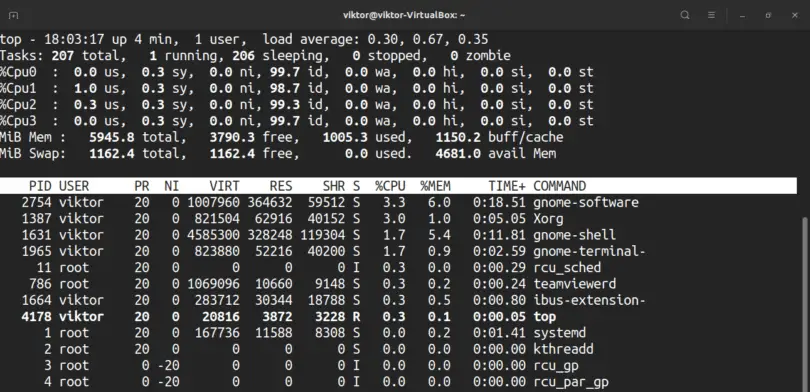Image resolution: width=810 pixels, height=392 pixels.
Task: Maximize the terminal window
Action: [768, 15]
